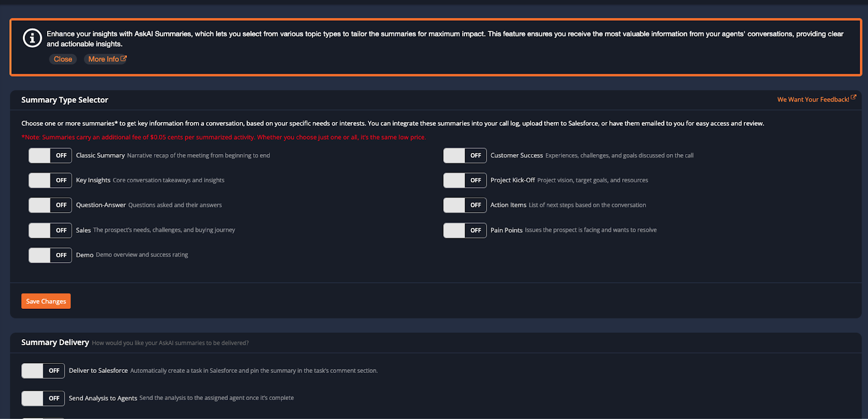
Task: Click the external link icon beside Feedback
Action: (853, 98)
